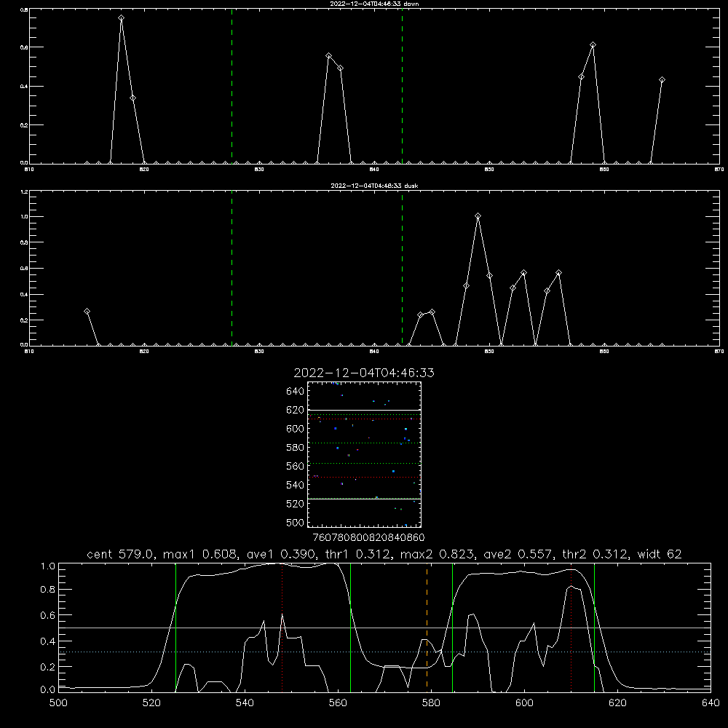Pick the tallest dawn peak diamond near 0.75

[x=121, y=18]
